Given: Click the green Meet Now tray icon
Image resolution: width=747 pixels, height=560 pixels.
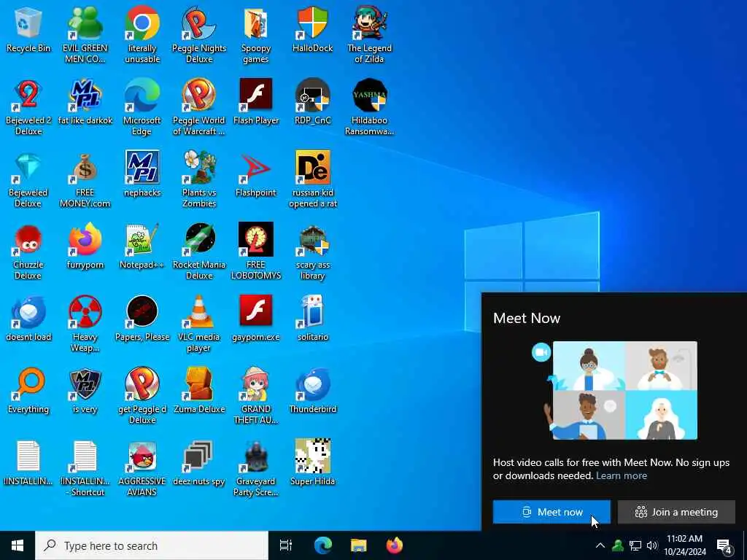Looking at the screenshot, I should coord(618,545).
